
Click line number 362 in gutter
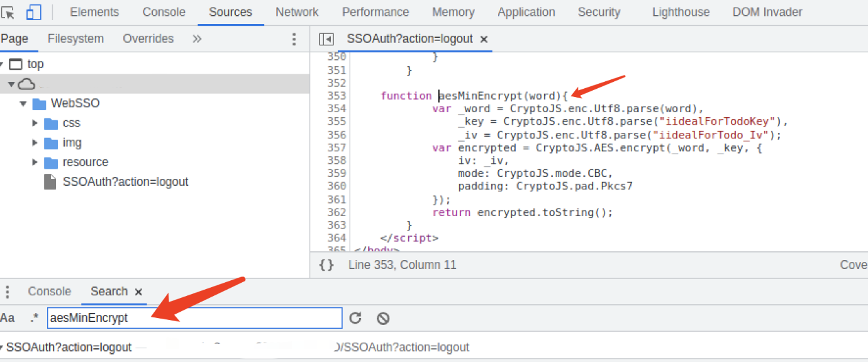click(x=337, y=213)
